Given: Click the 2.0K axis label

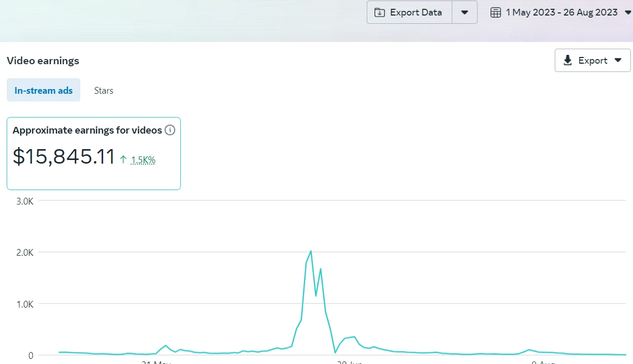Looking at the screenshot, I should click(24, 252).
